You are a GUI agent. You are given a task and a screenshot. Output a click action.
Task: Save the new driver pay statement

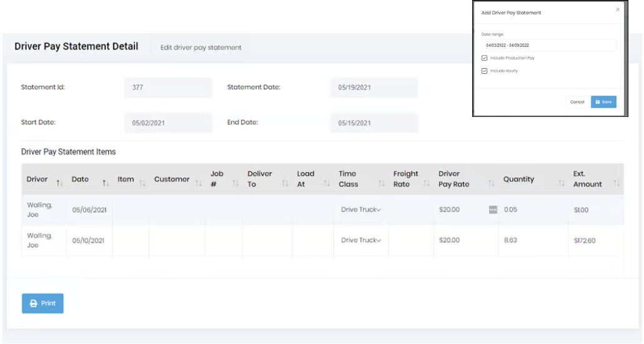[603, 102]
